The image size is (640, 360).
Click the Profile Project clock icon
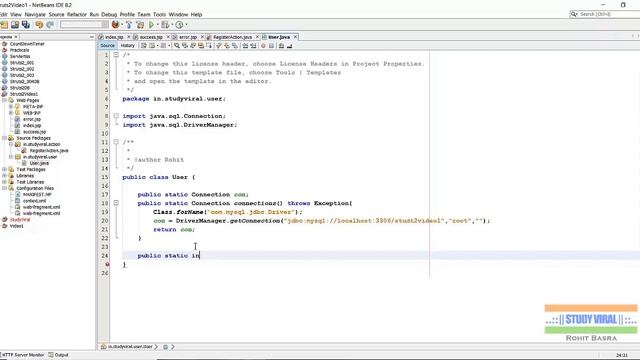(179, 25)
